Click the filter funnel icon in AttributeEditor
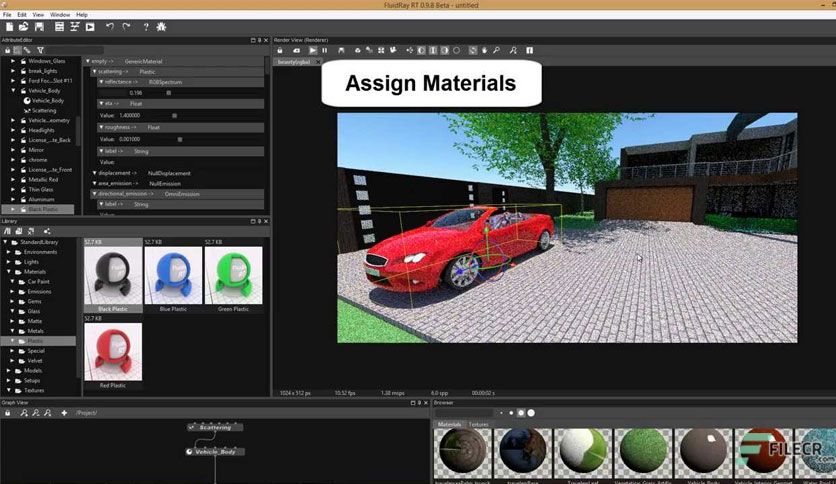This screenshot has width=836, height=484. (x=40, y=50)
